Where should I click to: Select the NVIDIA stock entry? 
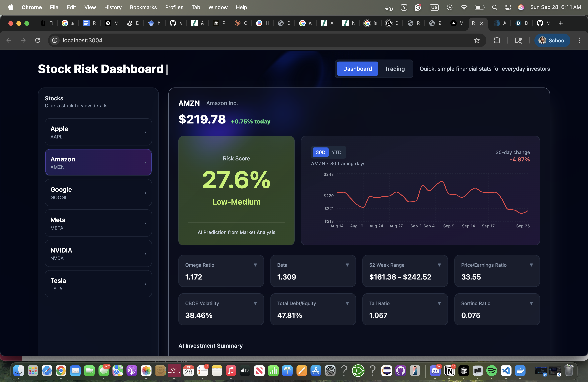point(98,254)
